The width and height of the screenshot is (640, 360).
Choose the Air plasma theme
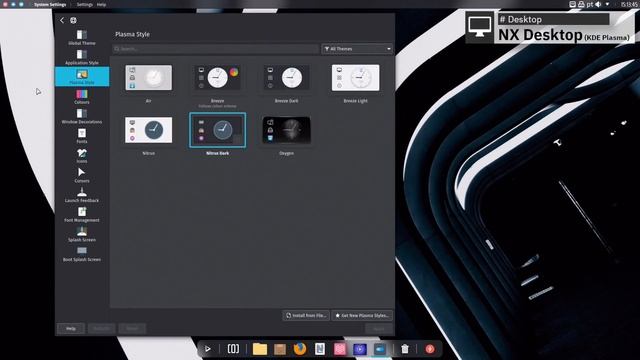(x=149, y=78)
